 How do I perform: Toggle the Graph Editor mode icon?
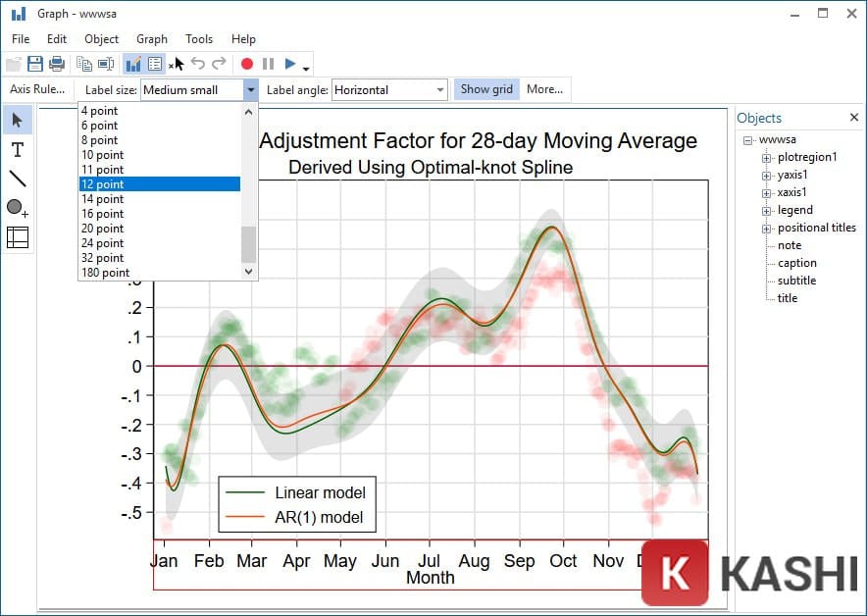point(134,63)
